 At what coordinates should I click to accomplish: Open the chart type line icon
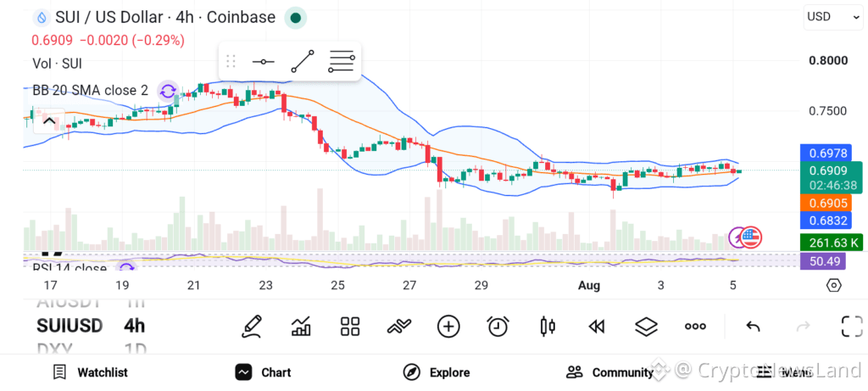[399, 327]
